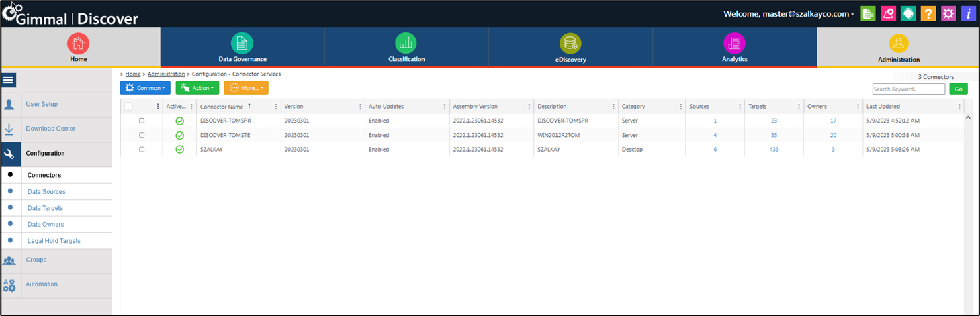Expand the Common dropdown button
The width and height of the screenshot is (980, 316).
coord(145,88)
